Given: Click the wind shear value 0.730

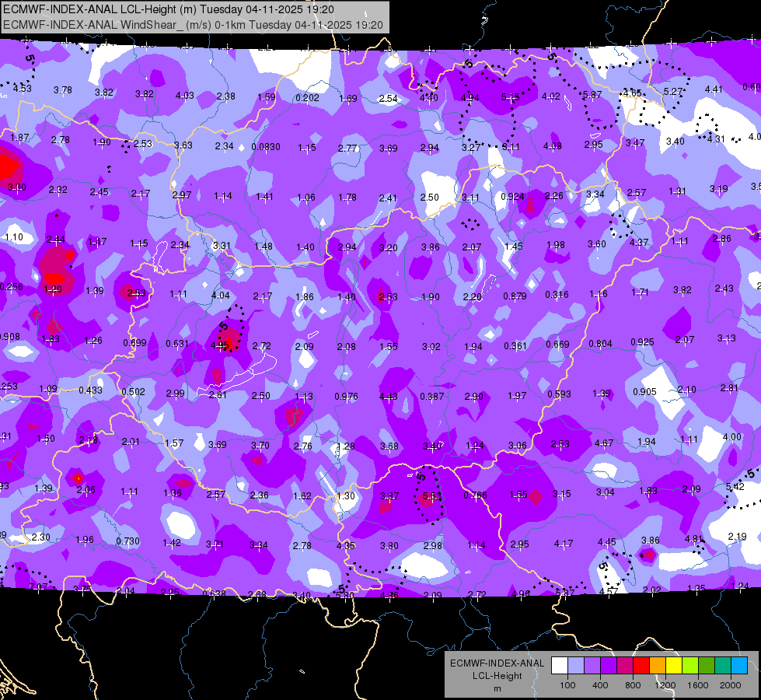Looking at the screenshot, I should (x=127, y=541).
